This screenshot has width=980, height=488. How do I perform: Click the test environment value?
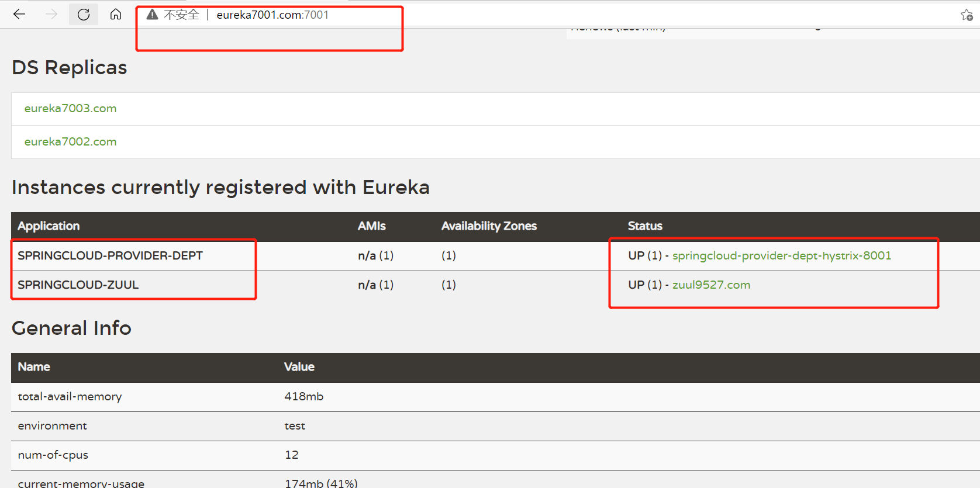[295, 425]
